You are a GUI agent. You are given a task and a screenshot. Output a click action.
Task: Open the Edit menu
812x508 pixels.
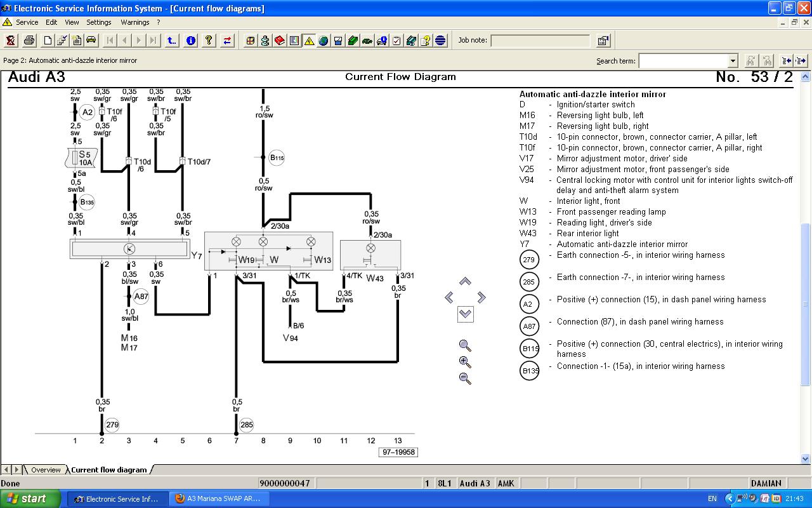[x=51, y=22]
